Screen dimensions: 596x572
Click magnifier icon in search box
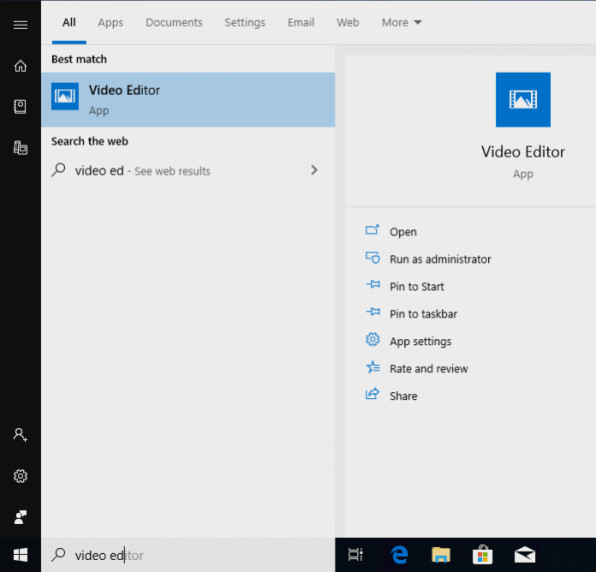coord(59,555)
